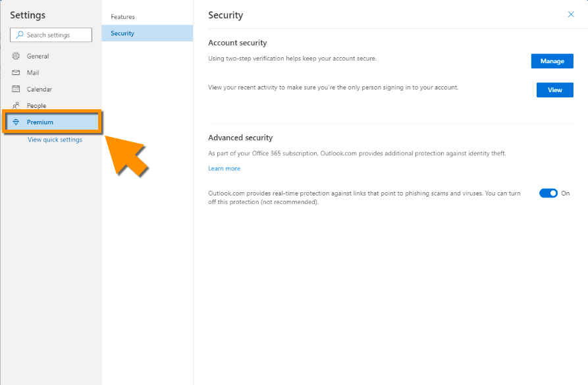This screenshot has height=385, width=588.
Task: Click the Premium diamond icon
Action: coord(16,122)
